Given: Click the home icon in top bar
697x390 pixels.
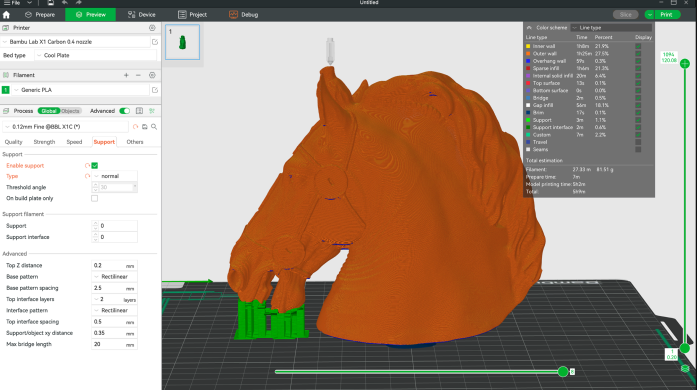Looking at the screenshot, I should (x=6, y=15).
